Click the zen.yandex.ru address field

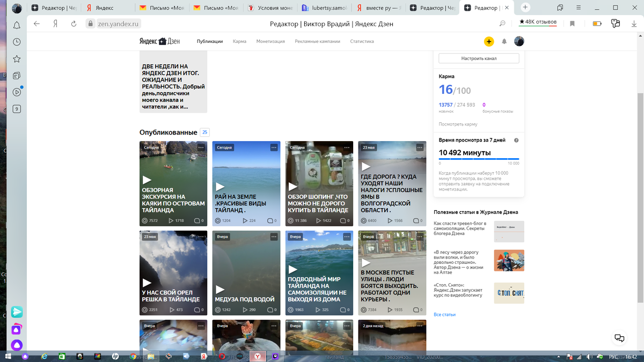[x=118, y=24]
